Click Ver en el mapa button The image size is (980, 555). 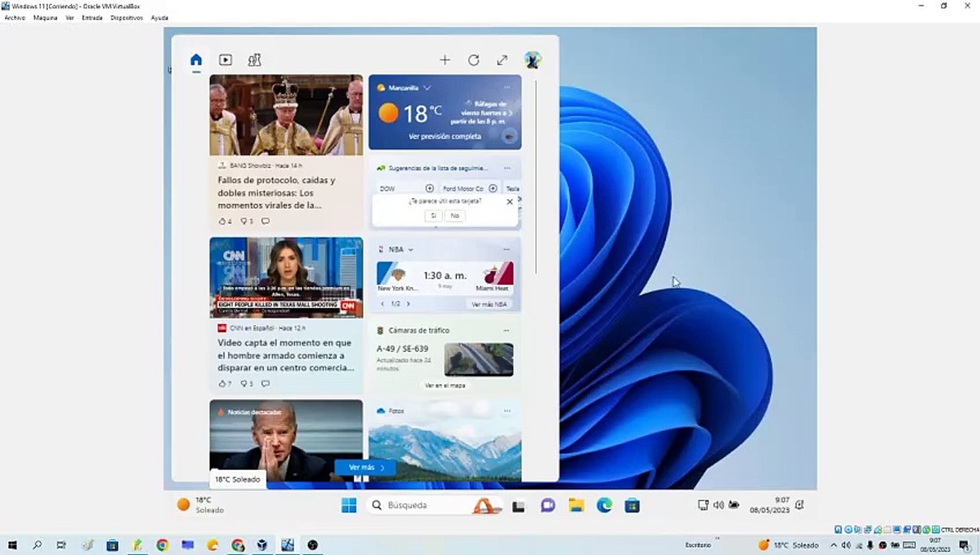click(x=445, y=385)
